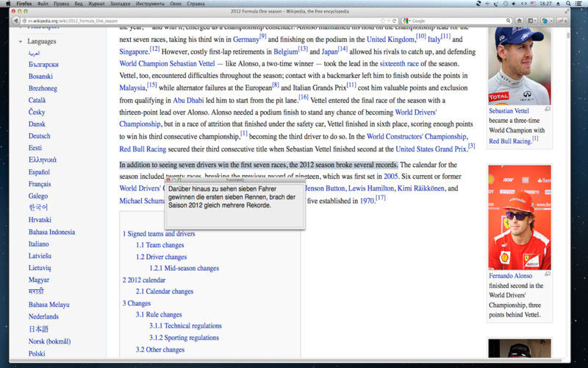Click into the Google search field
Image resolution: width=588 pixels, height=368 pixels.
click(x=457, y=21)
